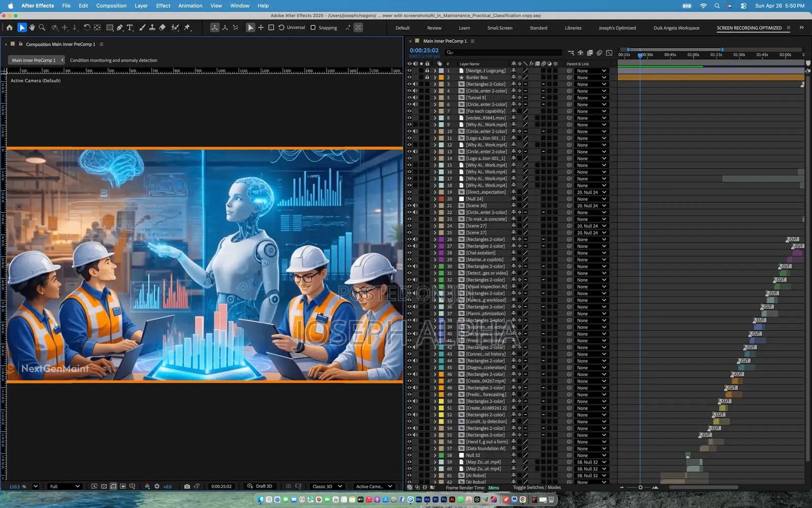Toggle eye for Why AI.. Work.mp4 layer 9
This screenshot has height=508, width=812.
[409, 124]
